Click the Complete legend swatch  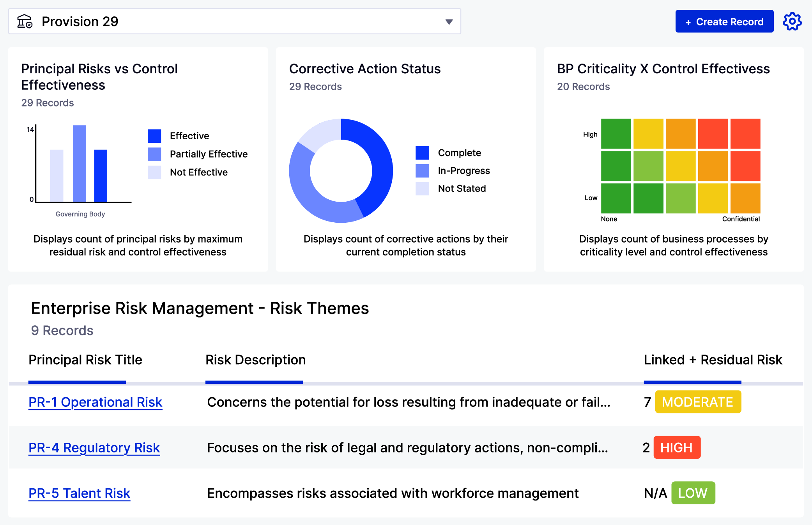(x=422, y=153)
